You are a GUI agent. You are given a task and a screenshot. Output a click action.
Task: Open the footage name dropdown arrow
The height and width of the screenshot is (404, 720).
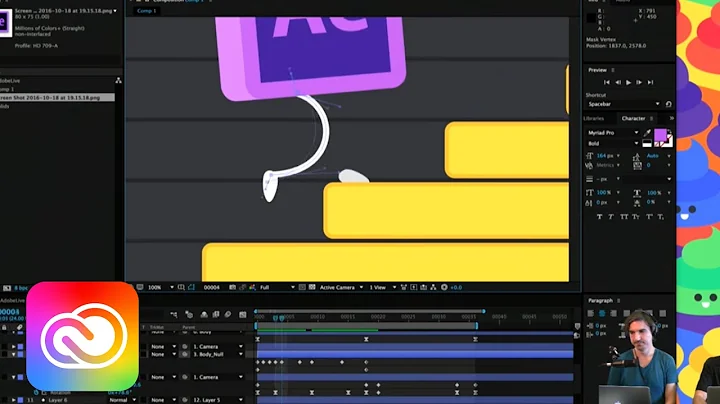(115, 11)
